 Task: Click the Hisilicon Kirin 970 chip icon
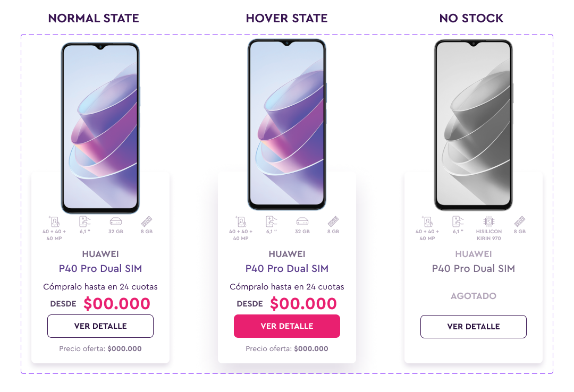(489, 221)
